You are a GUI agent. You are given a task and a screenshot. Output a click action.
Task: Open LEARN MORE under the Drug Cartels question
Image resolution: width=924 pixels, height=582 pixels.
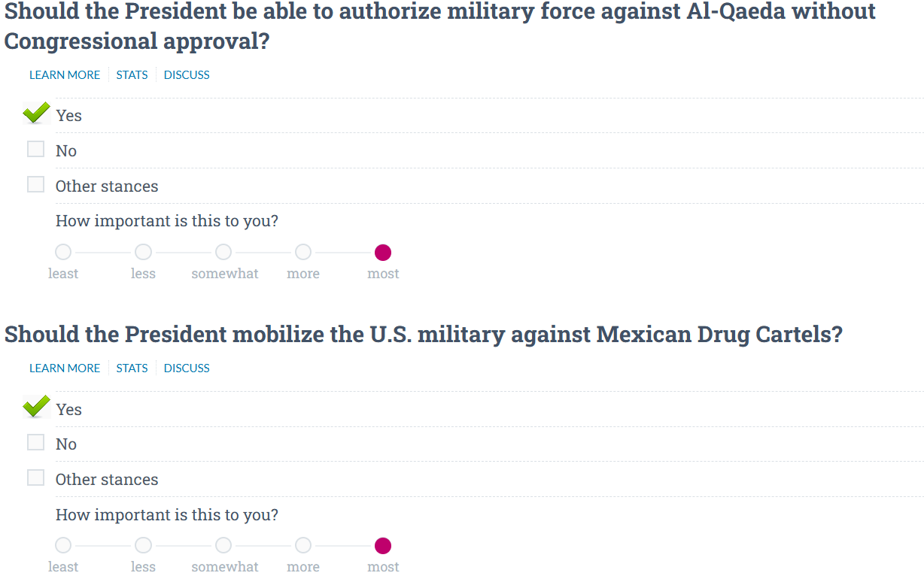tap(65, 368)
